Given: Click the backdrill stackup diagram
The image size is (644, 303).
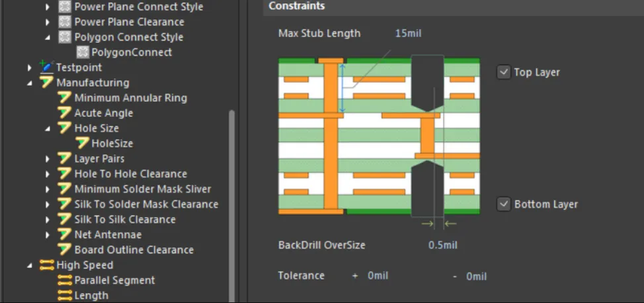Looking at the screenshot, I should pyautogui.click(x=379, y=136).
